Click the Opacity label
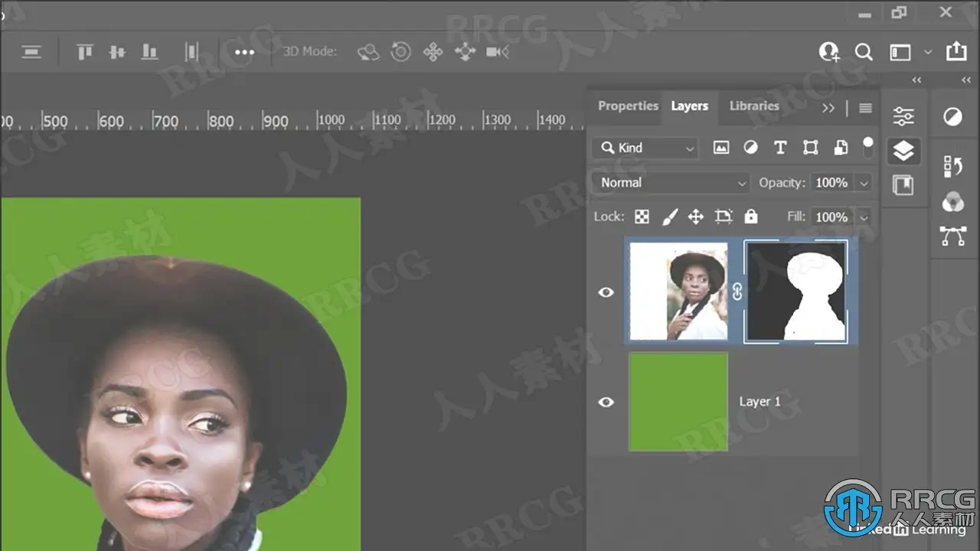Viewport: 980px width, 551px height. click(782, 183)
